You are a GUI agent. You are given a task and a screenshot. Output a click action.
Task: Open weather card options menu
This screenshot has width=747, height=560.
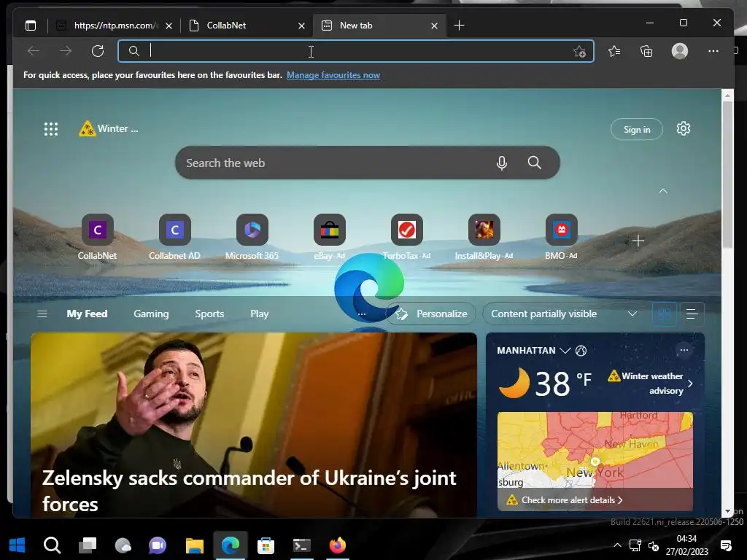684,350
